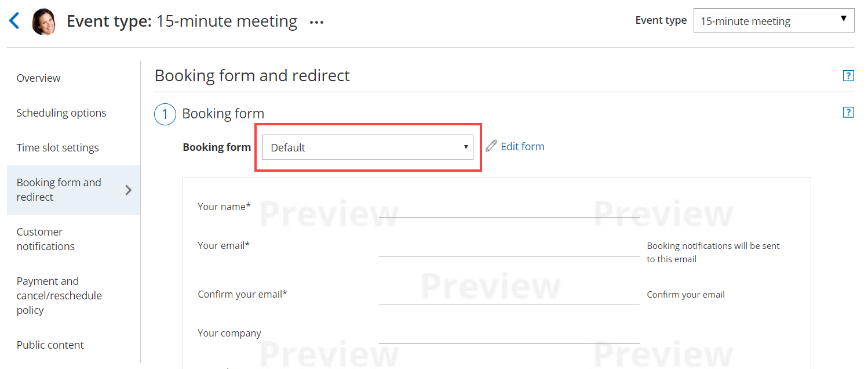Click the Your name input field
868x369 pixels.
pyautogui.click(x=509, y=209)
